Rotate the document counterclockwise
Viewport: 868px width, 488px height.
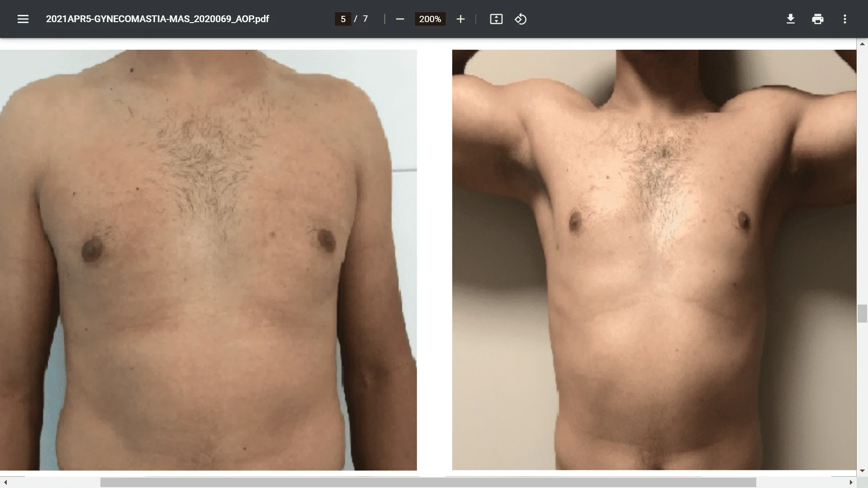click(520, 19)
